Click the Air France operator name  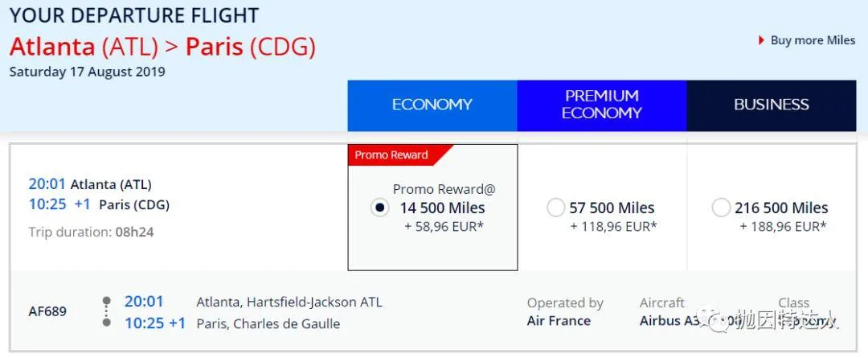[559, 321]
